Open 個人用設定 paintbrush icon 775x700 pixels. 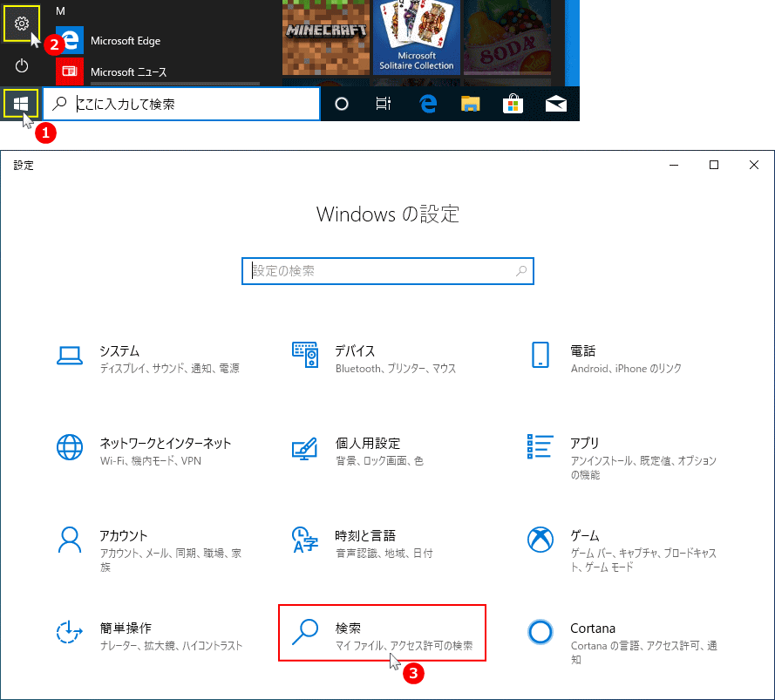pyautogui.click(x=305, y=448)
